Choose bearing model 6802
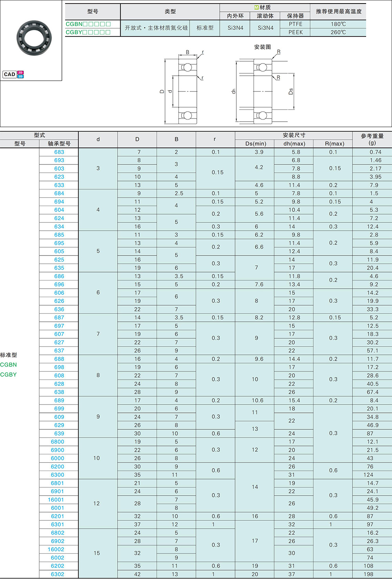The width and height of the screenshot is (392, 580). [x=58, y=533]
